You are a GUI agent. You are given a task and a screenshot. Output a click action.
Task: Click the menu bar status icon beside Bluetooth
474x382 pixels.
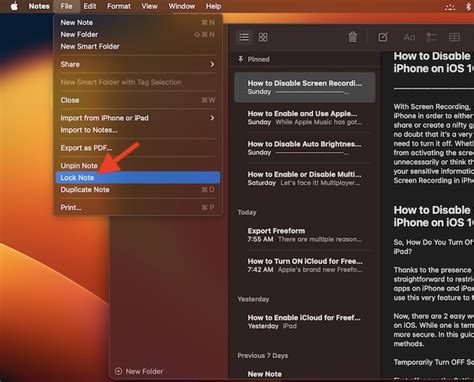tap(450, 6)
